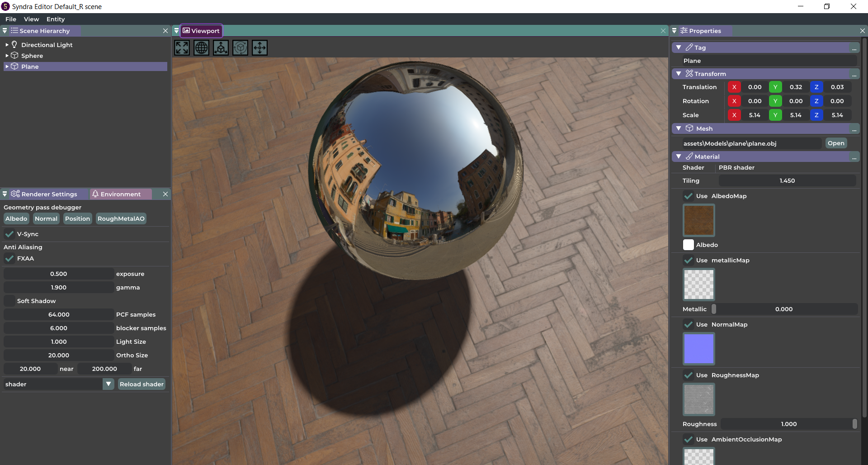Viewport: 868px width, 465px height.
Task: Open the shader dropdown arrow
Action: tap(108, 384)
